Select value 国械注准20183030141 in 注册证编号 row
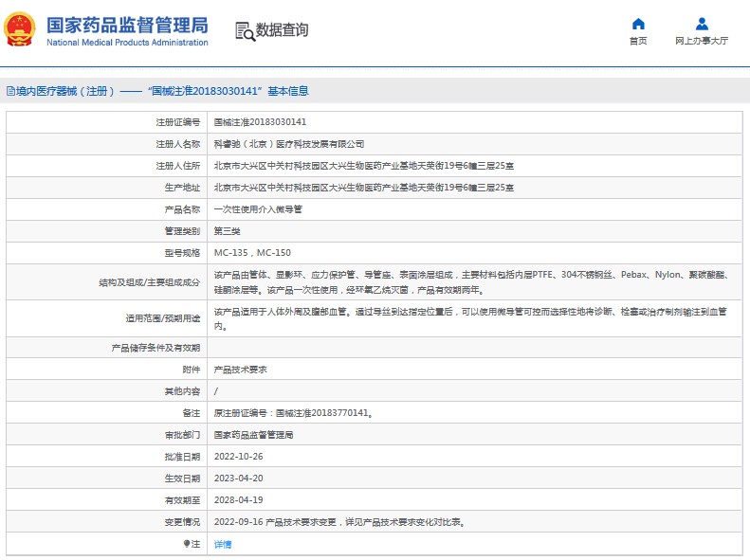 (260, 122)
